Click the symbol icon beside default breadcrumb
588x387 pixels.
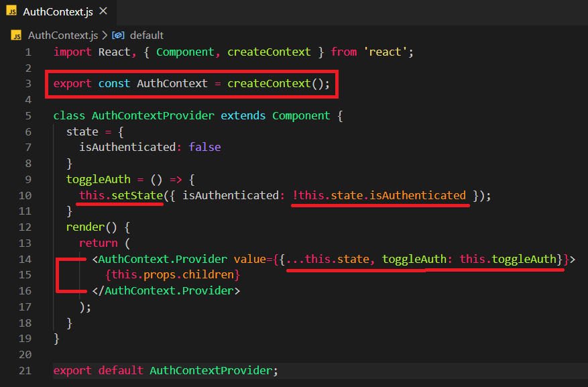119,35
